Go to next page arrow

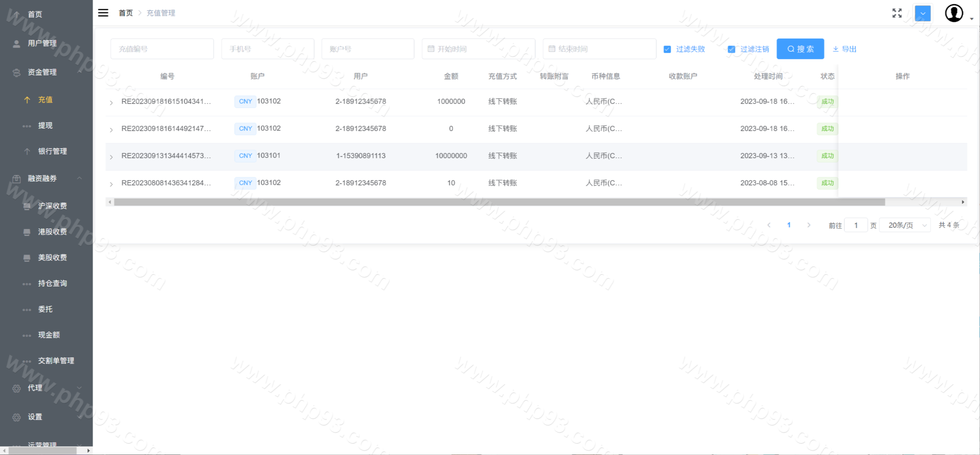tap(808, 225)
